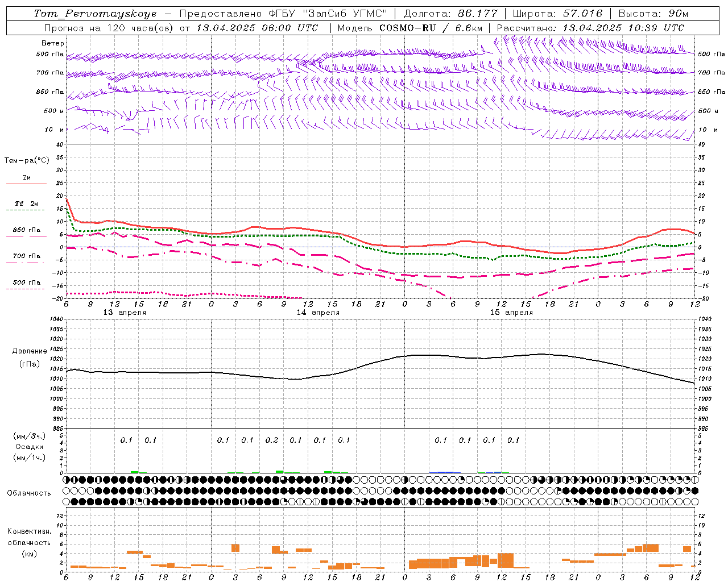Click the 'Тем-ра(°C)' temperature panel label

tap(27, 161)
